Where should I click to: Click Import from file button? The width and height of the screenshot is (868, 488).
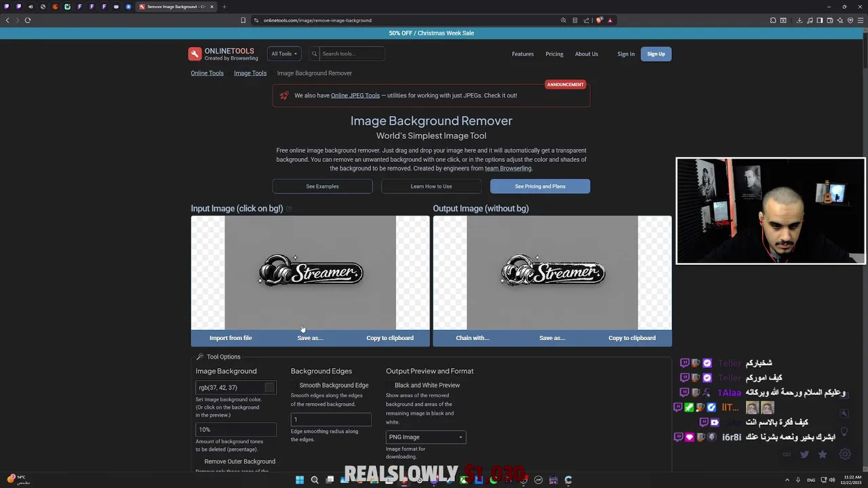pos(231,338)
